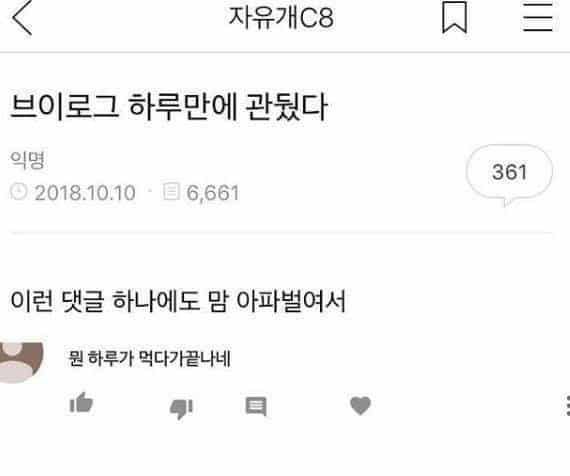
Task: Tap the post title 브이로그 하루만에 관뒀다
Action: [x=169, y=107]
